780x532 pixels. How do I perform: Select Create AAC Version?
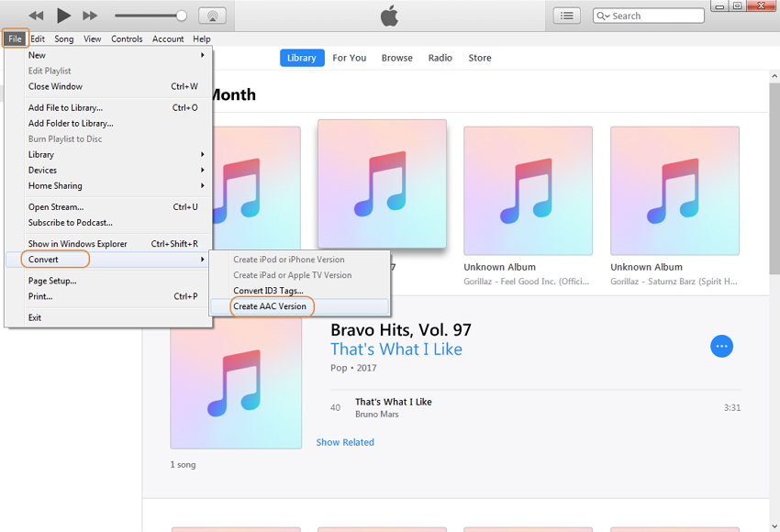[x=270, y=306]
